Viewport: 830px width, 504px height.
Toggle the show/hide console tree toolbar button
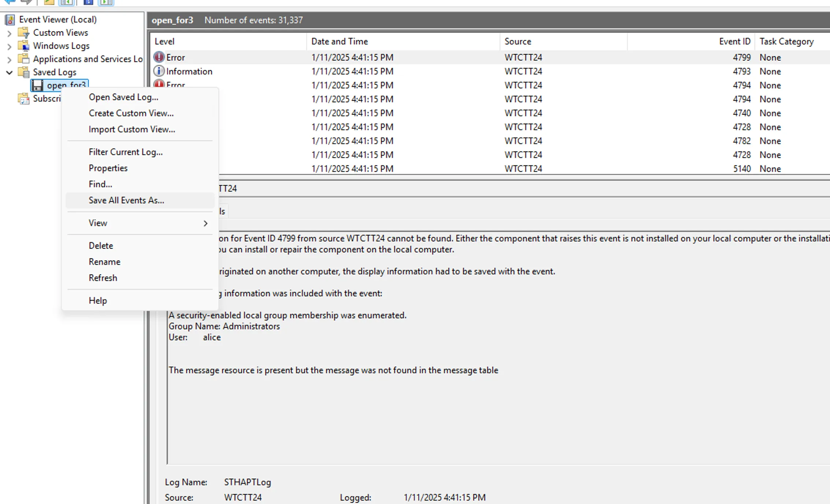[x=66, y=2]
